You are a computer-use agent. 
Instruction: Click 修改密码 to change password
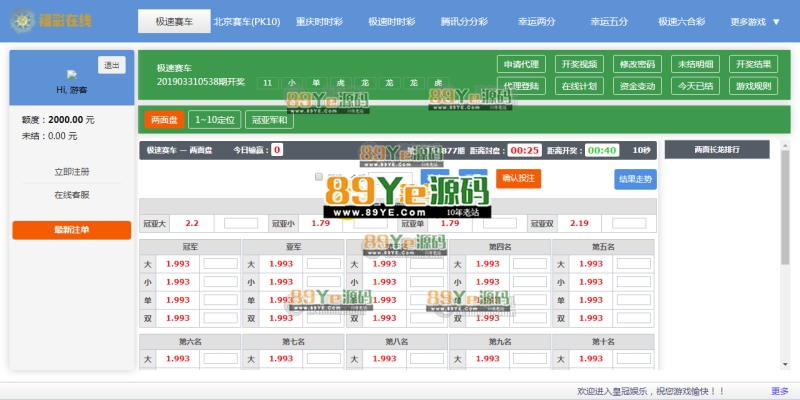637,64
